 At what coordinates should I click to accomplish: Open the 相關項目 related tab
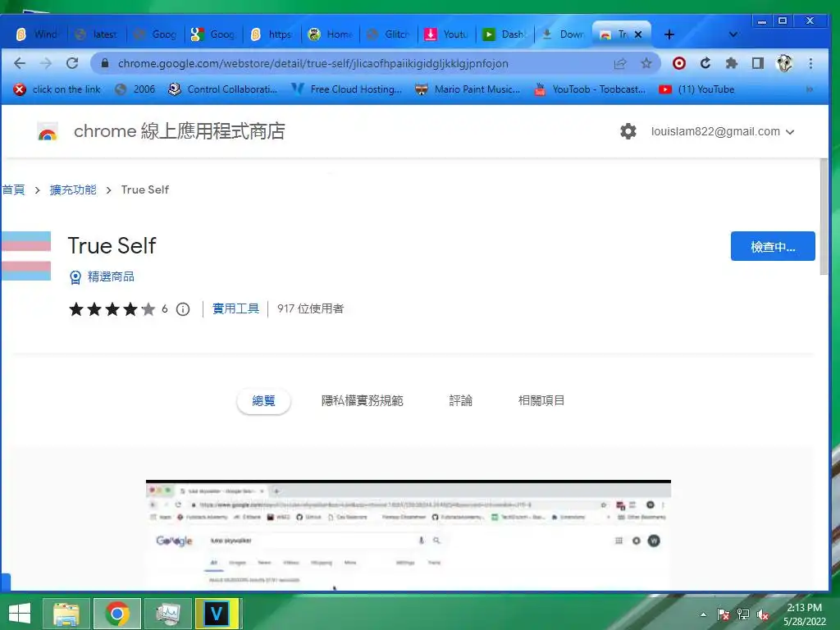click(x=541, y=400)
